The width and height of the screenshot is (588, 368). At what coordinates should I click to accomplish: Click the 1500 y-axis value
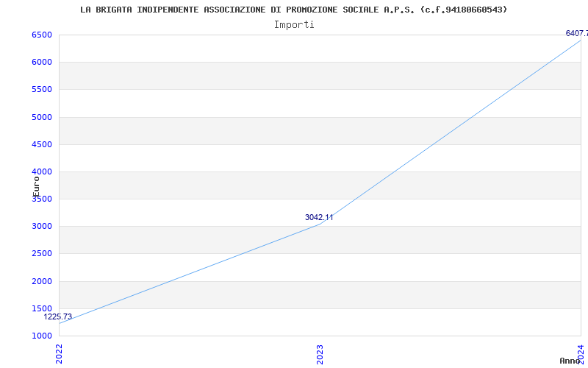(42, 308)
